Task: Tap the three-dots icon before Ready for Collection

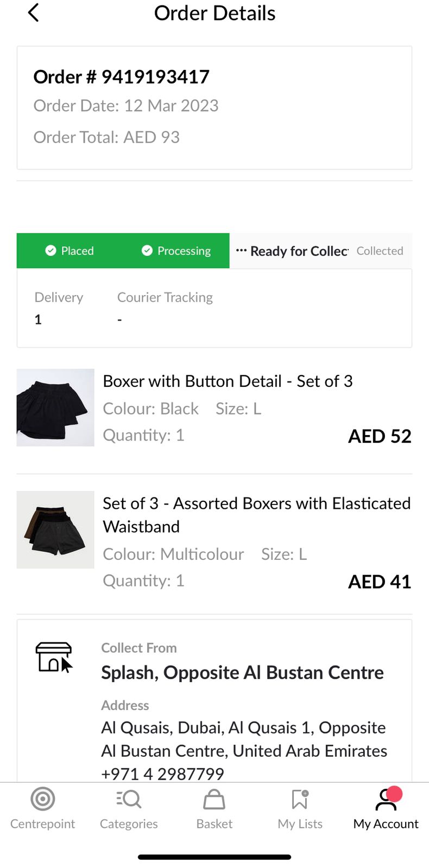Action: pos(241,251)
